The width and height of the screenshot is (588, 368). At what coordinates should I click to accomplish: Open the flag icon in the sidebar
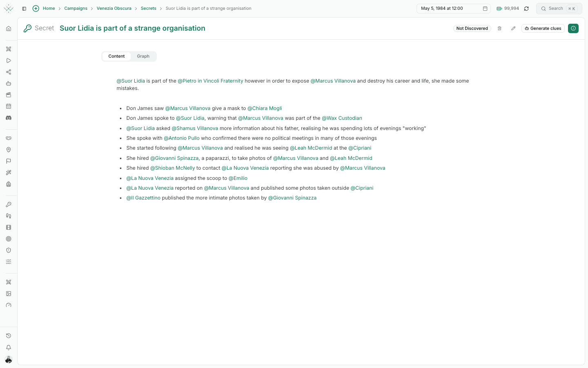9,161
